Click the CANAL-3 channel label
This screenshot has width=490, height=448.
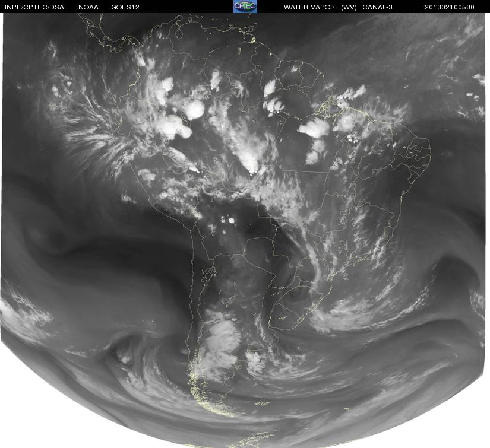378,7
